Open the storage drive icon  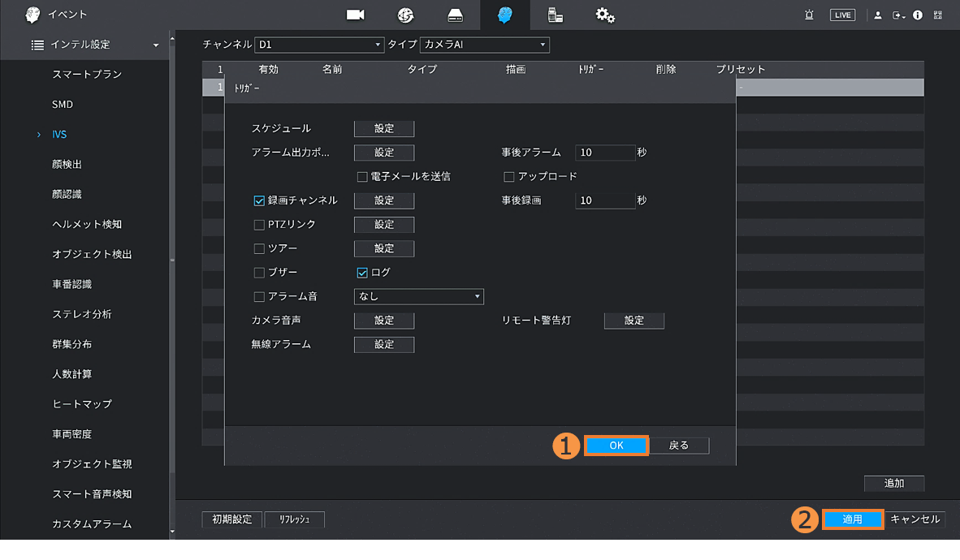click(x=456, y=15)
